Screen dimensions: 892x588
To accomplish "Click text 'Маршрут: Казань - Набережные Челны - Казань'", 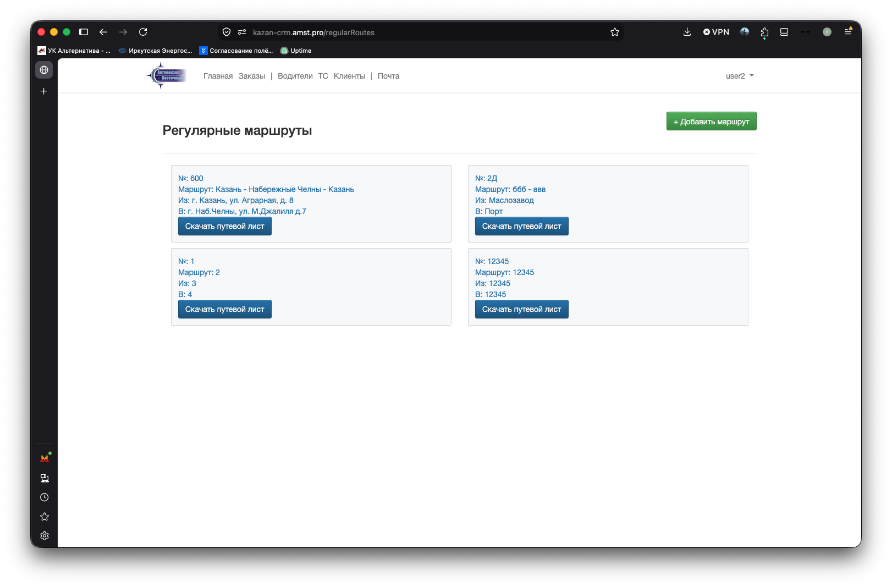I will (266, 189).
